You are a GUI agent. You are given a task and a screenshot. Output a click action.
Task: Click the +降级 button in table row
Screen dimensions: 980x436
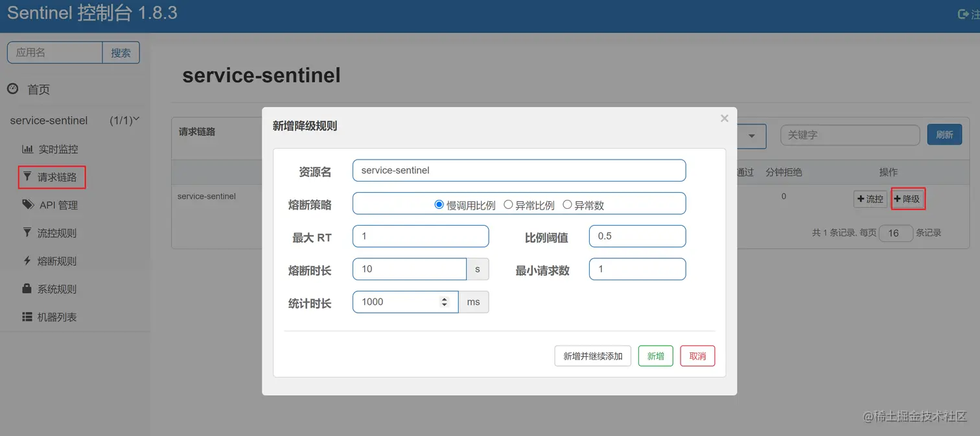click(x=907, y=199)
